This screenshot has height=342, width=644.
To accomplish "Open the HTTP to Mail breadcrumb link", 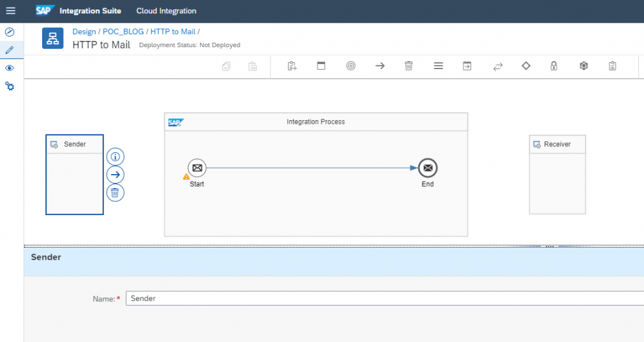I will click(x=173, y=31).
